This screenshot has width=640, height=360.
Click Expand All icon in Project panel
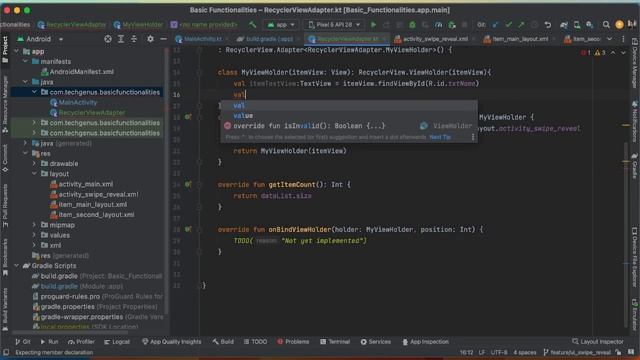[x=121, y=39]
